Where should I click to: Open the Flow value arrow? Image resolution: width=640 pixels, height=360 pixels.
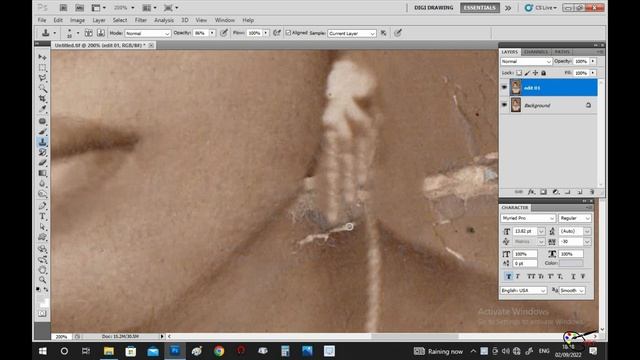click(x=266, y=33)
